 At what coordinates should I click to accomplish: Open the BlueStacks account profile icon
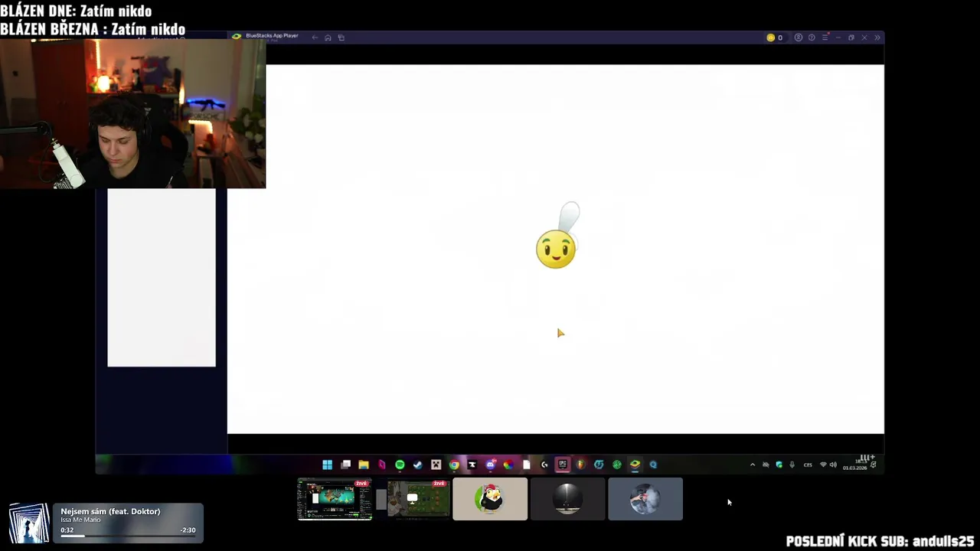point(799,37)
